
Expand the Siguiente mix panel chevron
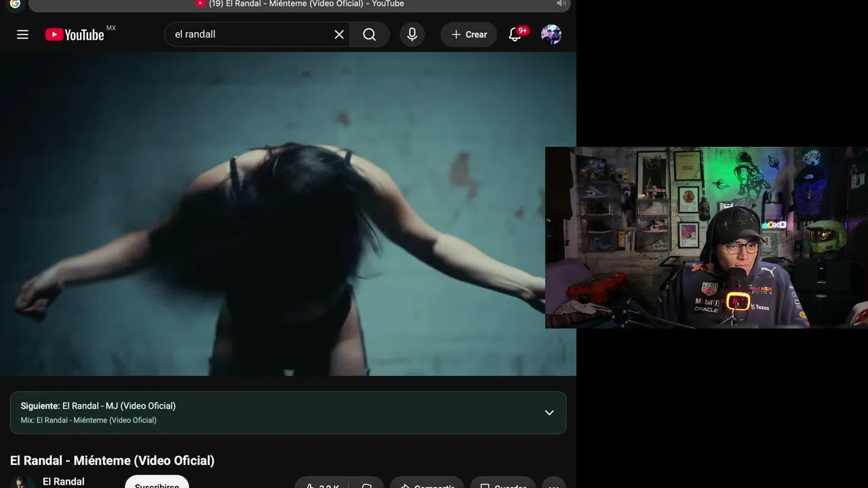pyautogui.click(x=549, y=413)
